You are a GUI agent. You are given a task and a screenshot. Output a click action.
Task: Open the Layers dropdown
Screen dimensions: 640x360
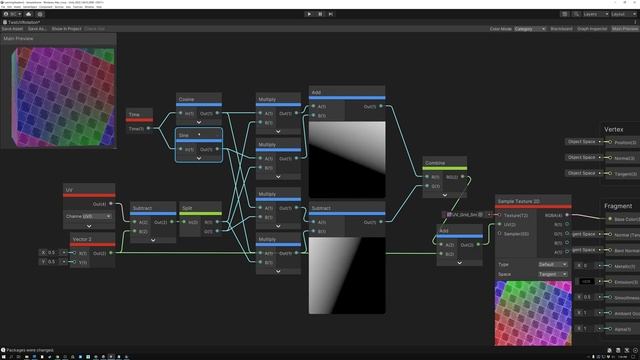596,14
